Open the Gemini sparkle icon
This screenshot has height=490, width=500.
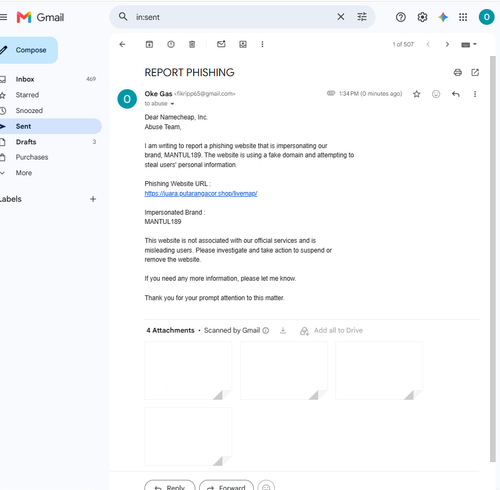point(443,17)
